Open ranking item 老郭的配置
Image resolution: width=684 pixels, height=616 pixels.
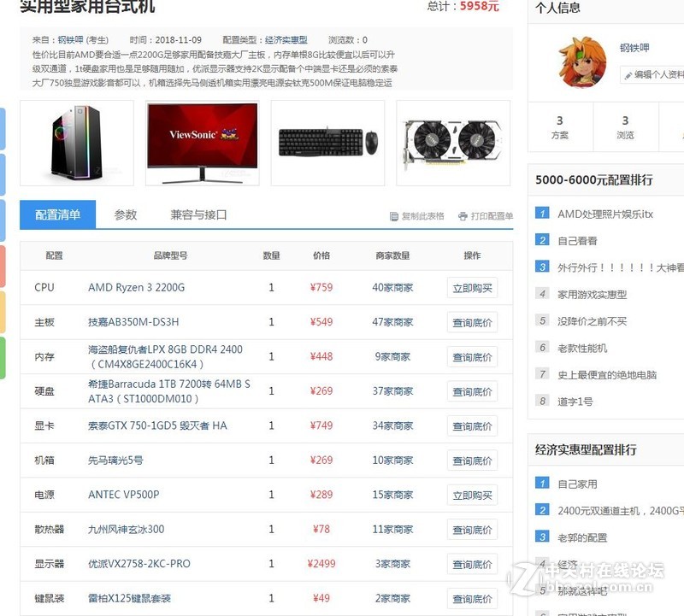click(x=582, y=537)
